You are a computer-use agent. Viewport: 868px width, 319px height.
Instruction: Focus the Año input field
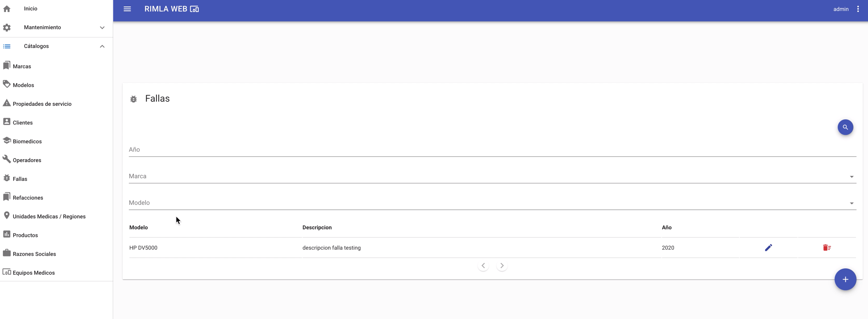[x=492, y=150]
